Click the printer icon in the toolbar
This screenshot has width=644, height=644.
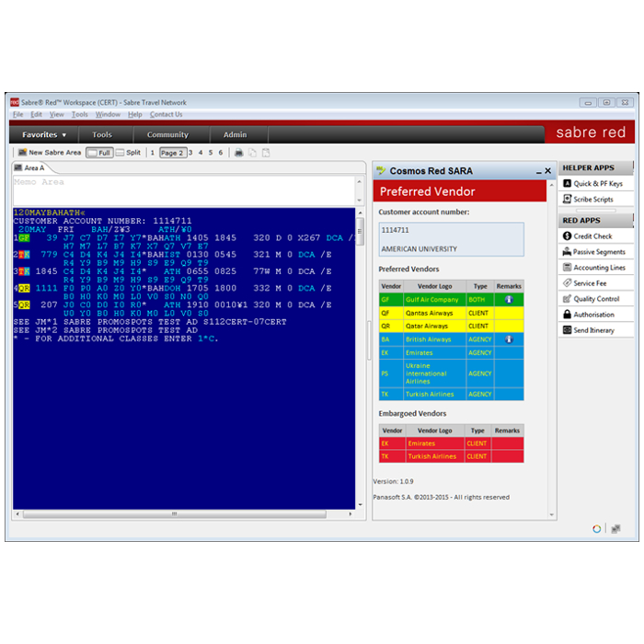[x=239, y=153]
